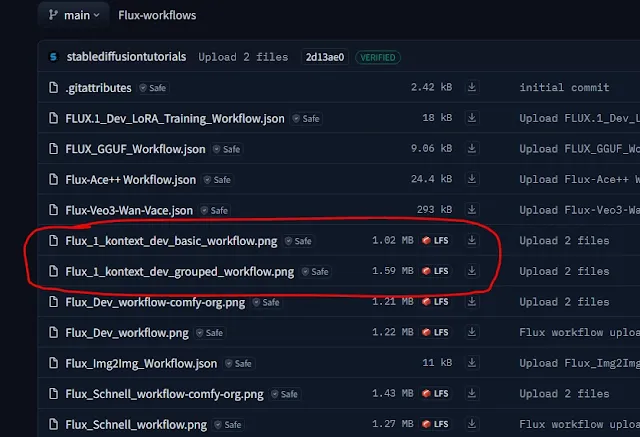Click LFS badge for Flux_Schnell_workflow.png

point(436,424)
